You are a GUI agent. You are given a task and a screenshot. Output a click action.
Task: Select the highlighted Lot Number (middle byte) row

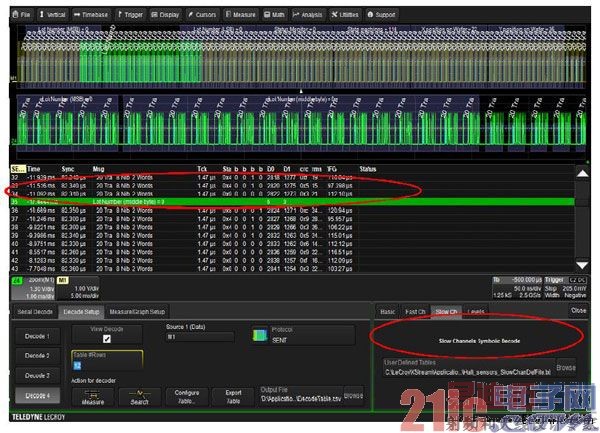click(292, 202)
